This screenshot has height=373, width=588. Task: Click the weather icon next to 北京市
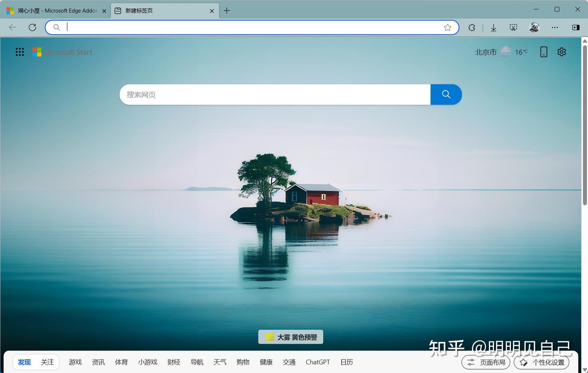coord(506,52)
